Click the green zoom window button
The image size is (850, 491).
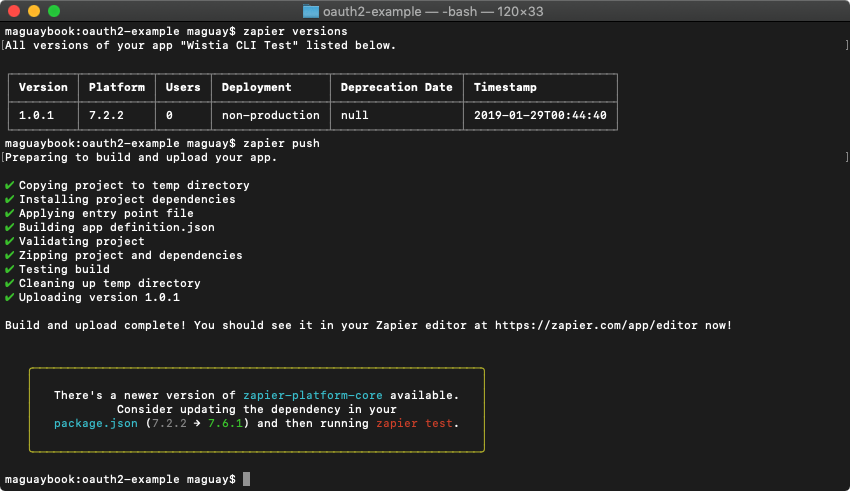point(54,11)
